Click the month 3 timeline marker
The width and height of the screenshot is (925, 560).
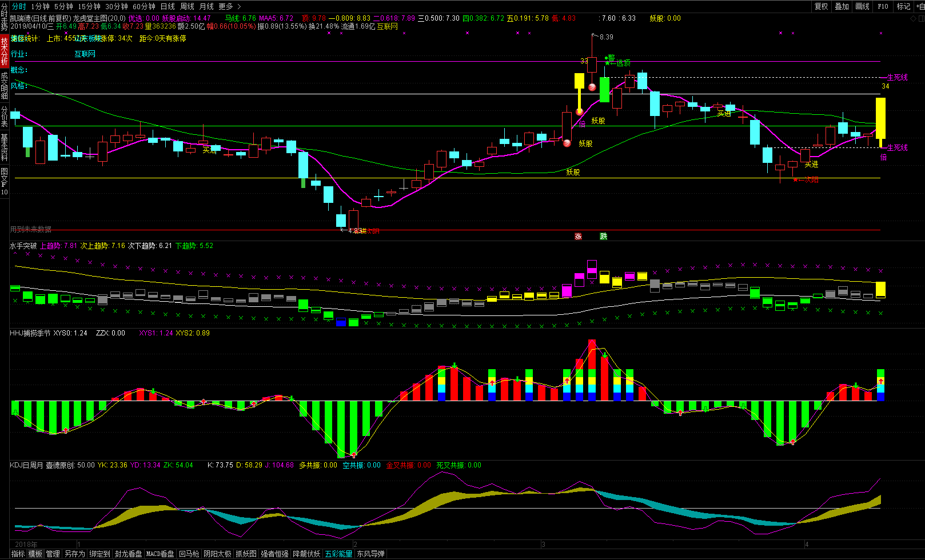click(543, 545)
